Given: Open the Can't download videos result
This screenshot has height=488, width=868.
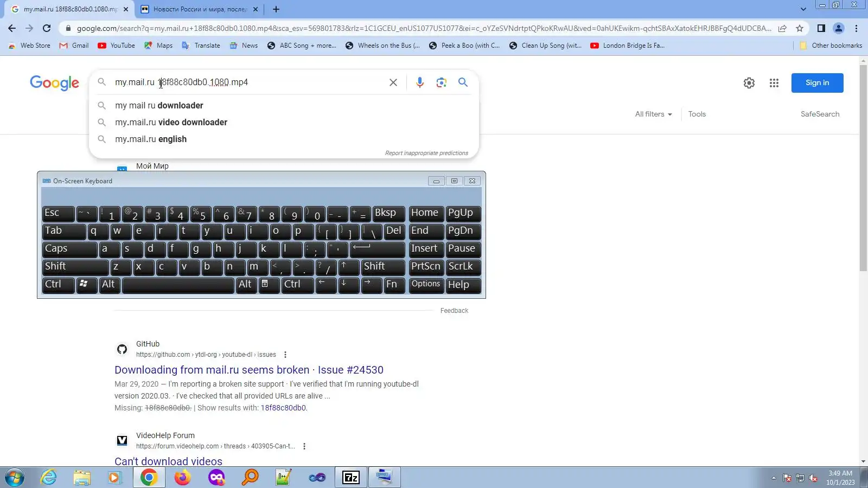Looking at the screenshot, I should 168,461.
